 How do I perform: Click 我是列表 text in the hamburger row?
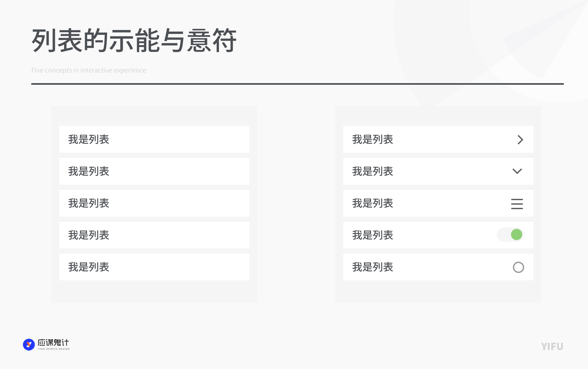[x=373, y=203]
